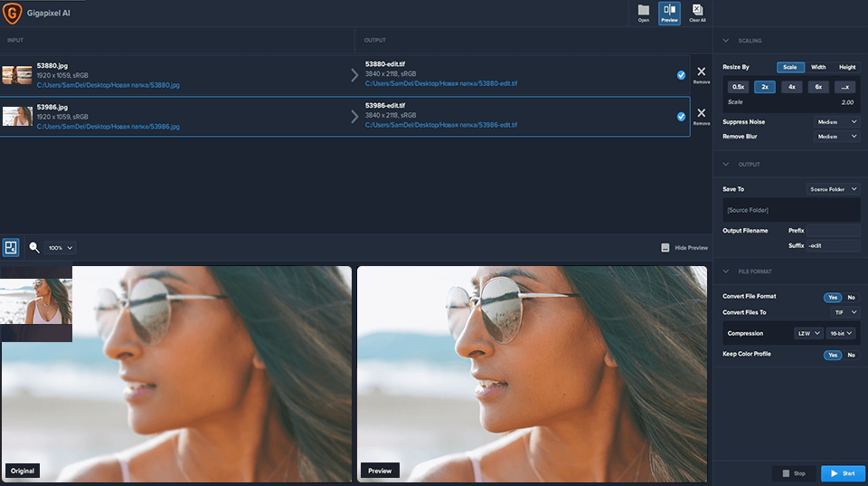Uncheck the 53986-edit.tif checkbox
The width and height of the screenshot is (868, 486).
click(681, 117)
